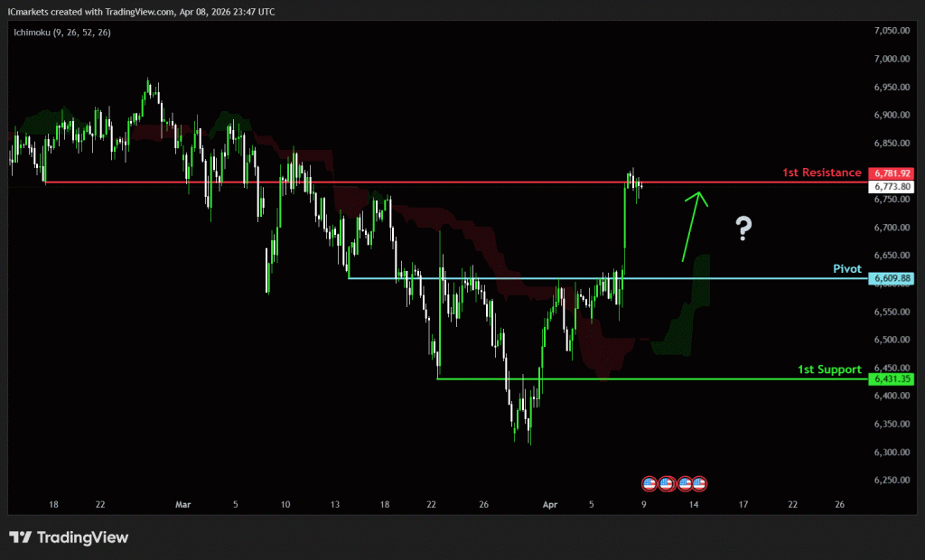Select the 'Pivot' text label
Viewport: 925px width, 560px height.
pos(846,269)
